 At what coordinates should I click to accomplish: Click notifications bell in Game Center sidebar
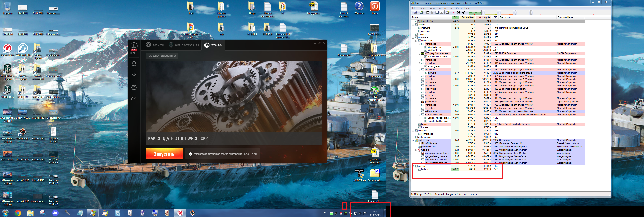pyautogui.click(x=134, y=64)
